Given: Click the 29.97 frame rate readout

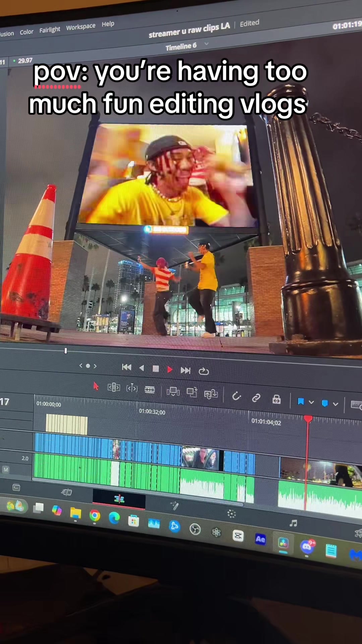Looking at the screenshot, I should click(25, 61).
